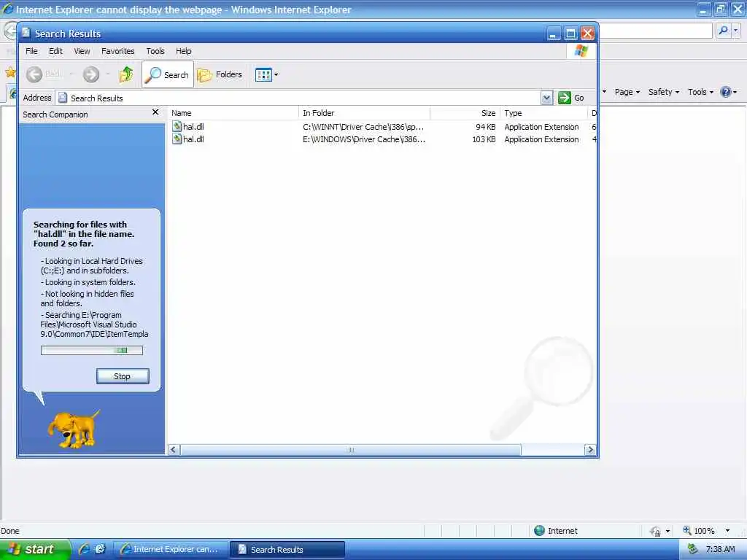Click the horizontal scrollbar left arrow
Screen dimensions: 747x560
pyautogui.click(x=174, y=449)
